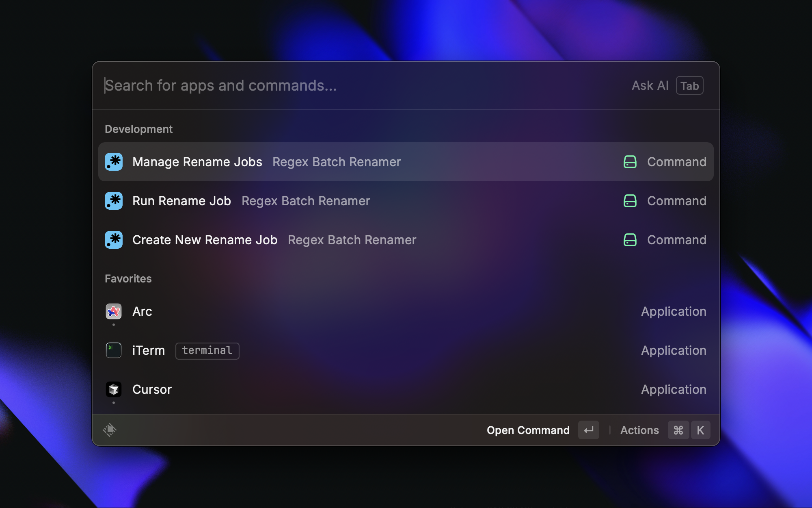Click the ⌘K shortcut badge for Actions
Screen dimensions: 812x508
coord(689,430)
